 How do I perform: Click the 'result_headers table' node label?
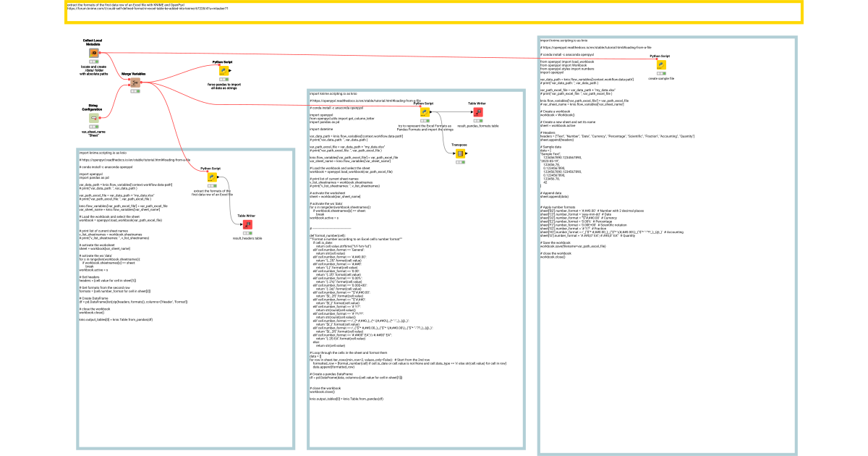pos(247,238)
